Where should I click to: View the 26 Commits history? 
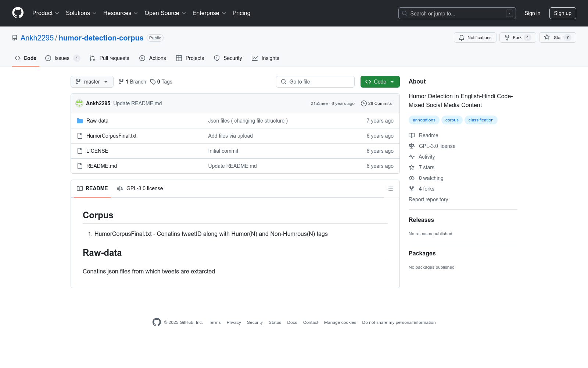(x=376, y=103)
